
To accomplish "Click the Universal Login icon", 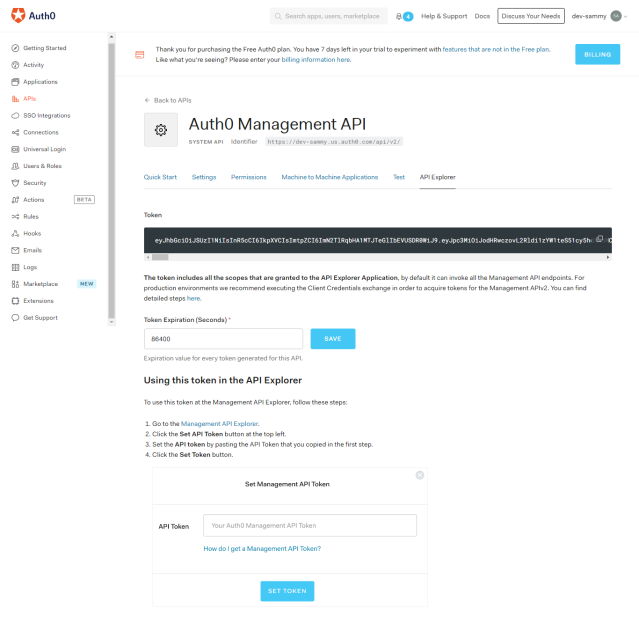I will (15, 149).
